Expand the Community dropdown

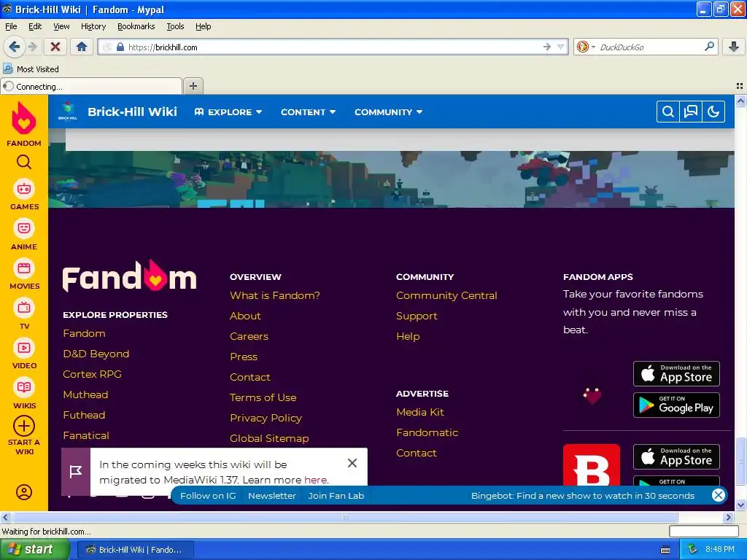pos(388,112)
